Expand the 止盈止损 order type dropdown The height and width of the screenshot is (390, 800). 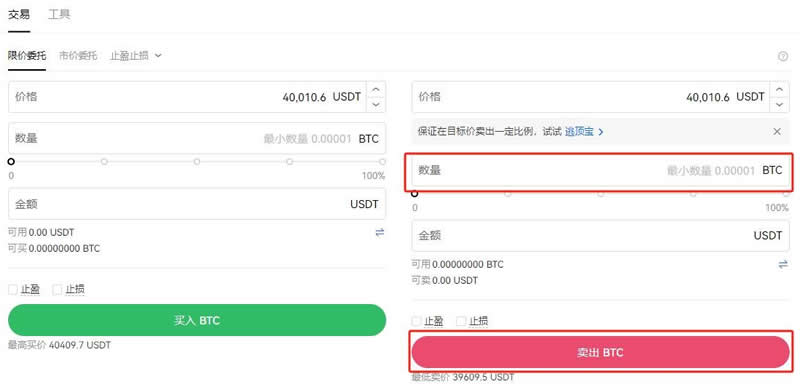(x=136, y=56)
